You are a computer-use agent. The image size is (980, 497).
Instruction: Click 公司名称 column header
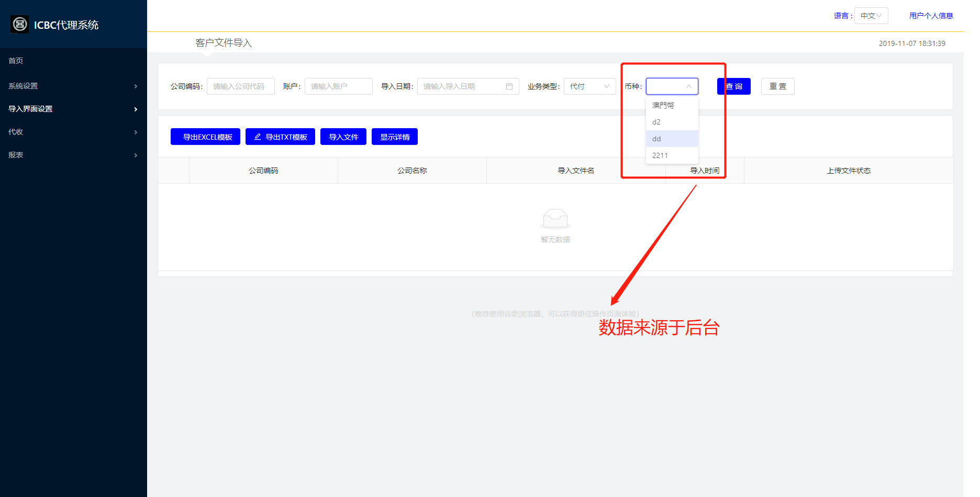[412, 171]
